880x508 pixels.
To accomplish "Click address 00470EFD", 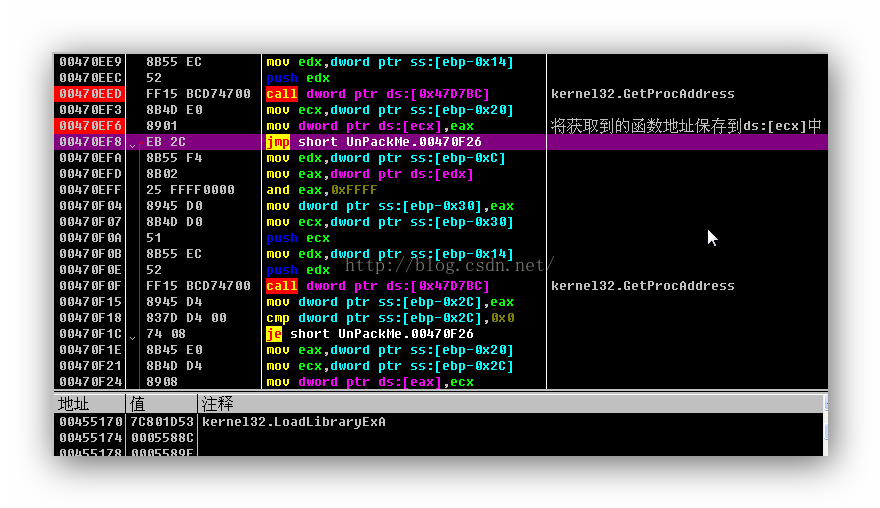I will (x=90, y=174).
